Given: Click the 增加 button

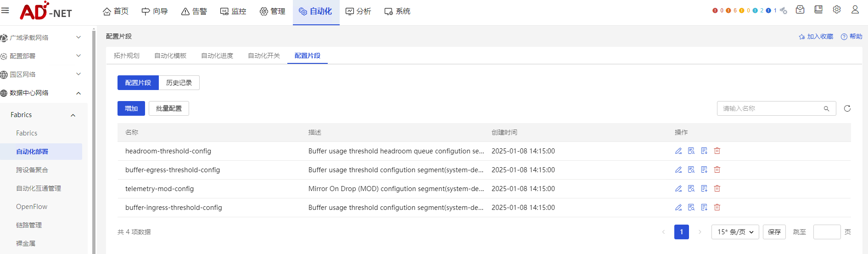Looking at the screenshot, I should tap(131, 108).
